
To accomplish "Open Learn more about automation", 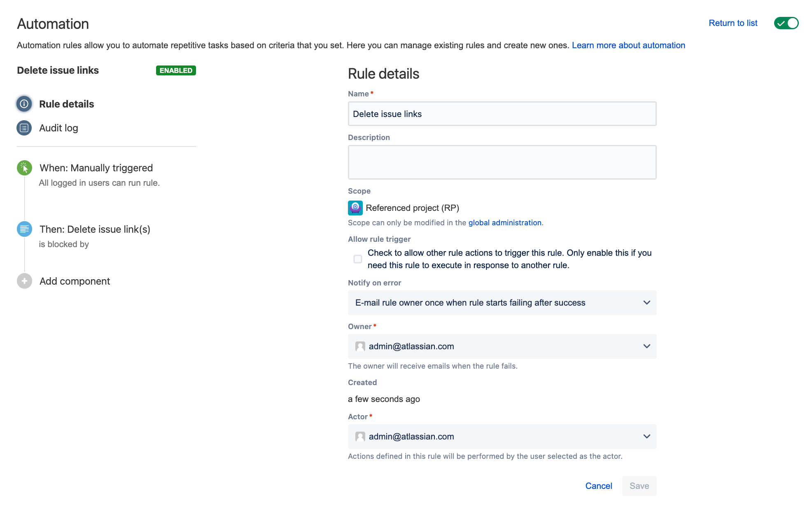I will tap(628, 45).
